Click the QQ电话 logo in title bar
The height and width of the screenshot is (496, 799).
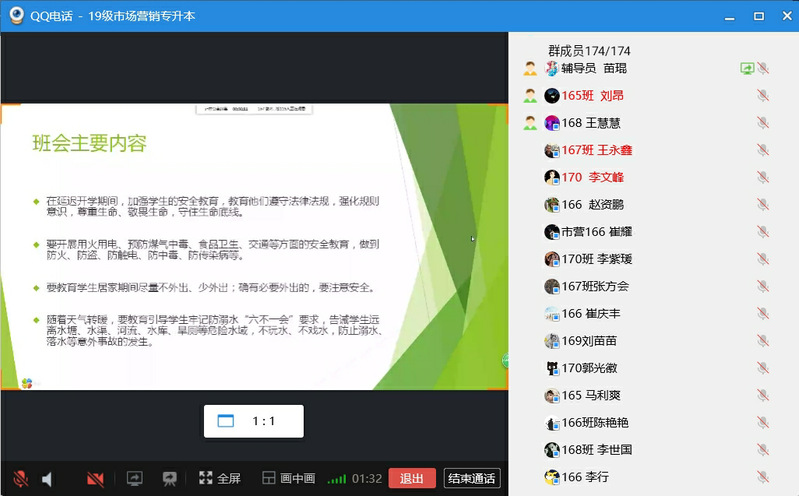(16, 15)
